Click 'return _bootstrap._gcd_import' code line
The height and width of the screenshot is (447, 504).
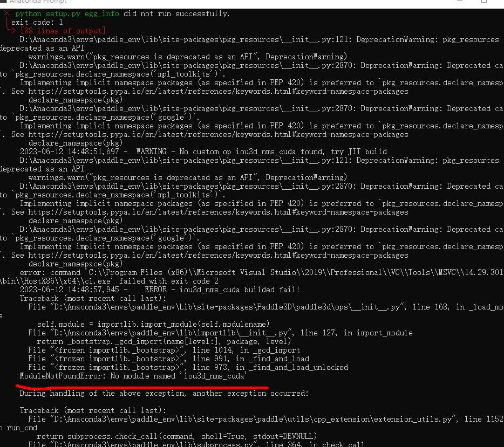[164, 341]
